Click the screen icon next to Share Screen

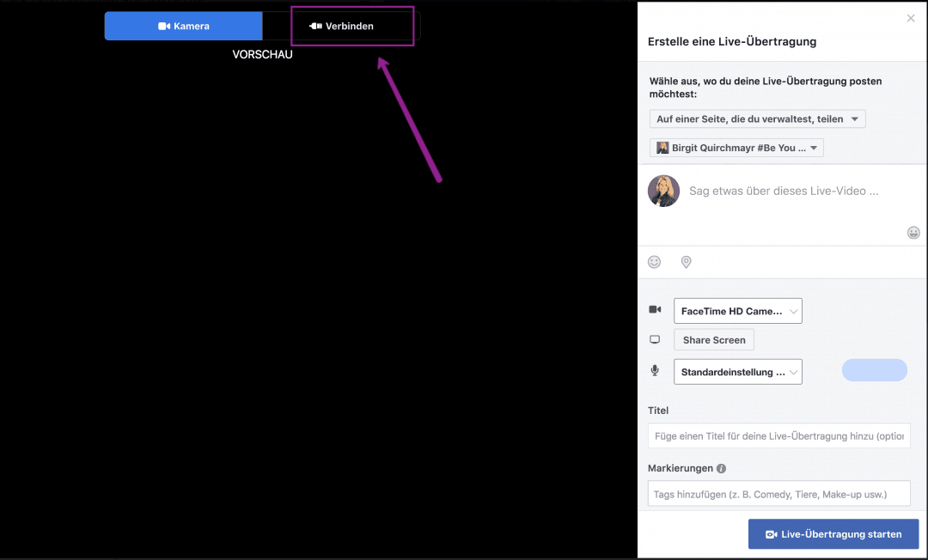pos(655,338)
